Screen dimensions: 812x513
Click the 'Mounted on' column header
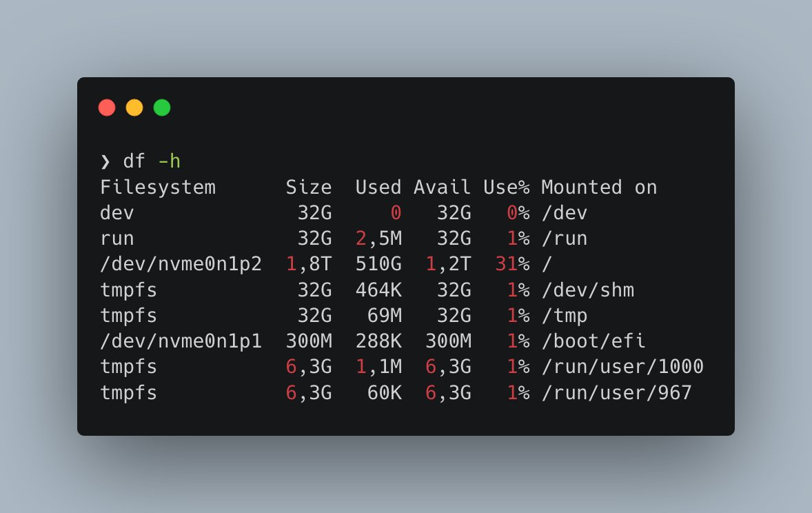[x=599, y=187]
